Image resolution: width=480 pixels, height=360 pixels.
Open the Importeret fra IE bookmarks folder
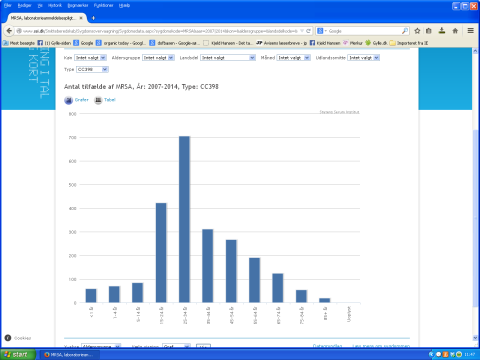pyautogui.click(x=409, y=43)
